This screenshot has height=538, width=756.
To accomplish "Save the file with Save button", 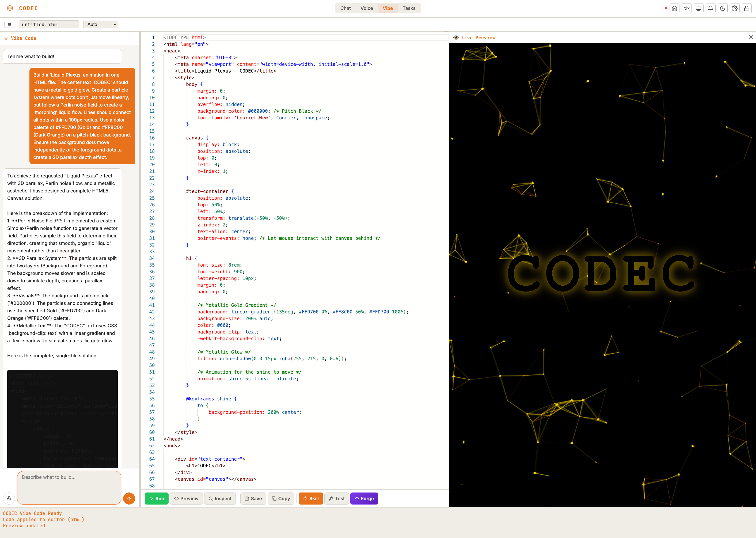I will pyautogui.click(x=253, y=499).
